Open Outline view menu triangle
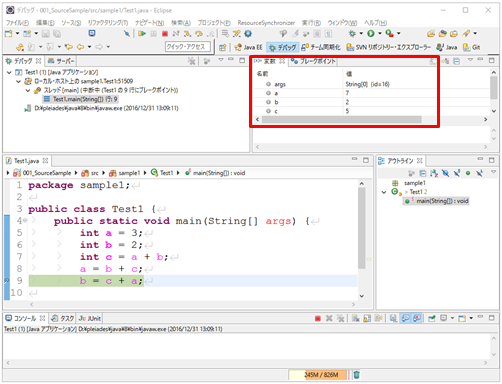Viewport: 502px width, 384px height. 494,172
